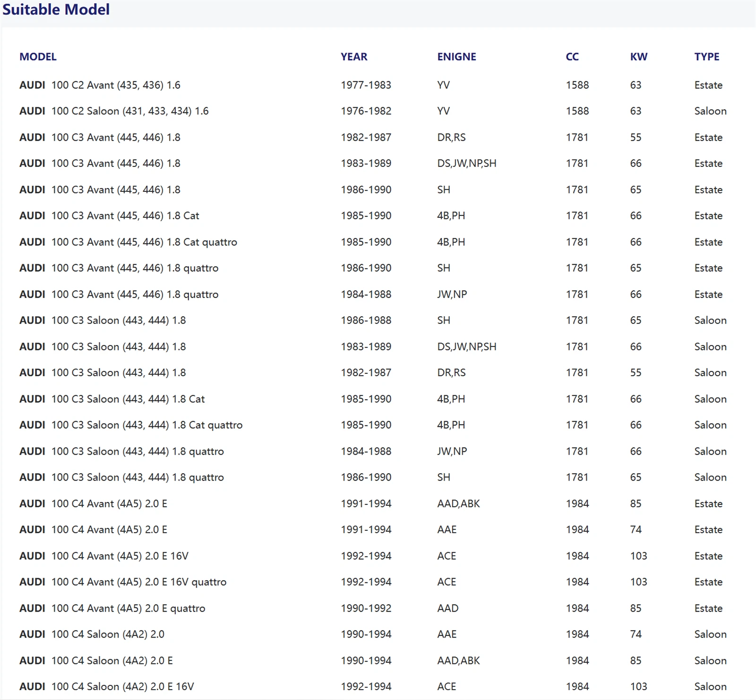Viewport: 756px width, 700px height.
Task: Select the KW column header
Action: click(638, 57)
